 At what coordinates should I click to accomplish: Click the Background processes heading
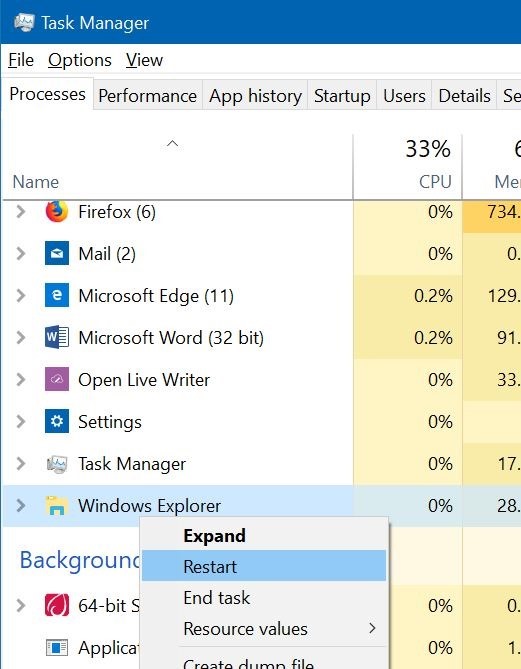tap(80, 560)
